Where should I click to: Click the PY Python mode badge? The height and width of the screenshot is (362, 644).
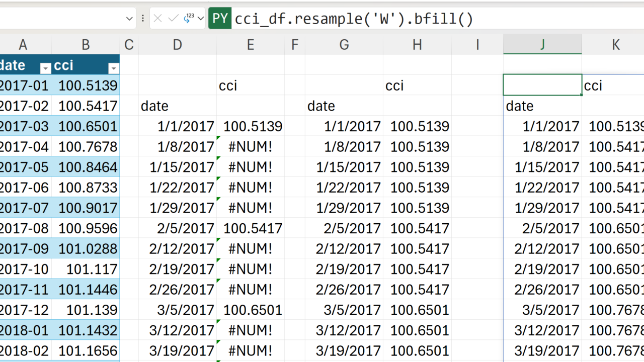(x=220, y=19)
